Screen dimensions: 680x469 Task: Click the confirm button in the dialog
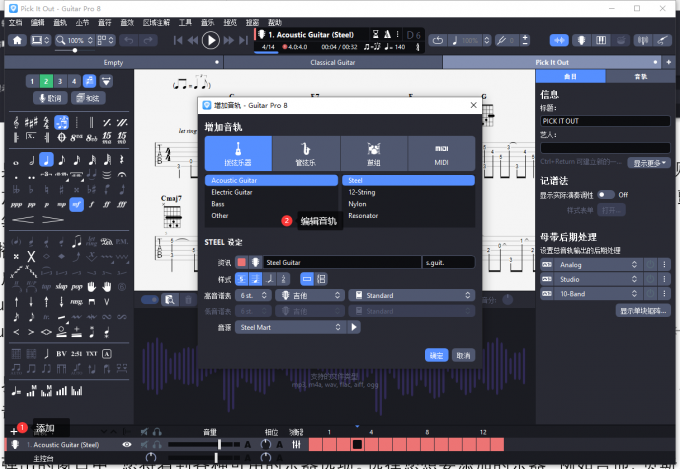pyautogui.click(x=436, y=355)
